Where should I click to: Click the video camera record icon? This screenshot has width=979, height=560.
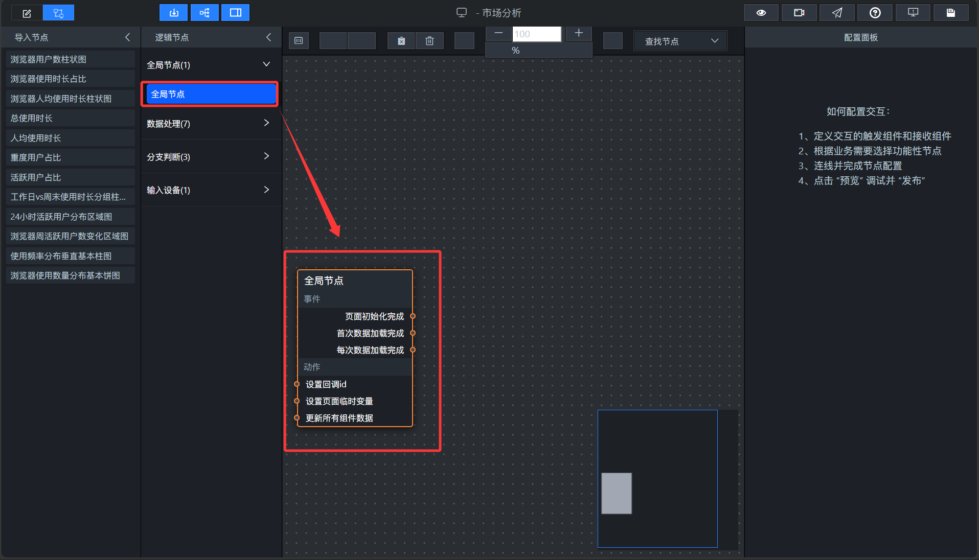point(799,13)
